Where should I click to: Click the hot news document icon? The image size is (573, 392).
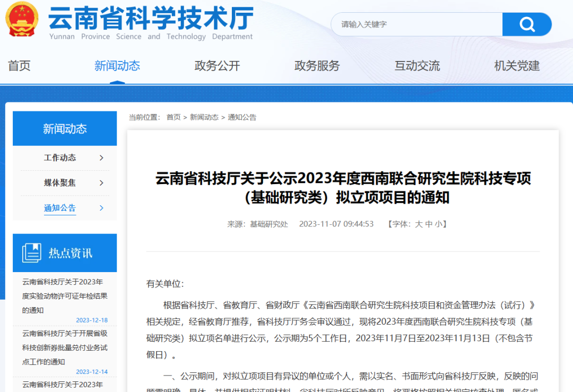coord(32,253)
